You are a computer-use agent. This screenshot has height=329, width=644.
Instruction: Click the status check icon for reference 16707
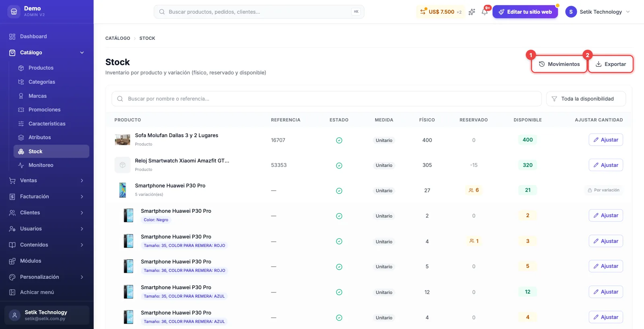339,140
